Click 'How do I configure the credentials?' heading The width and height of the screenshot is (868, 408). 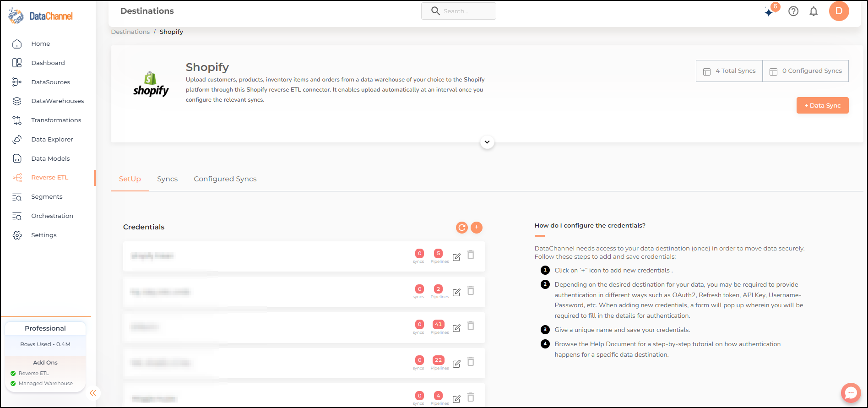pos(590,226)
